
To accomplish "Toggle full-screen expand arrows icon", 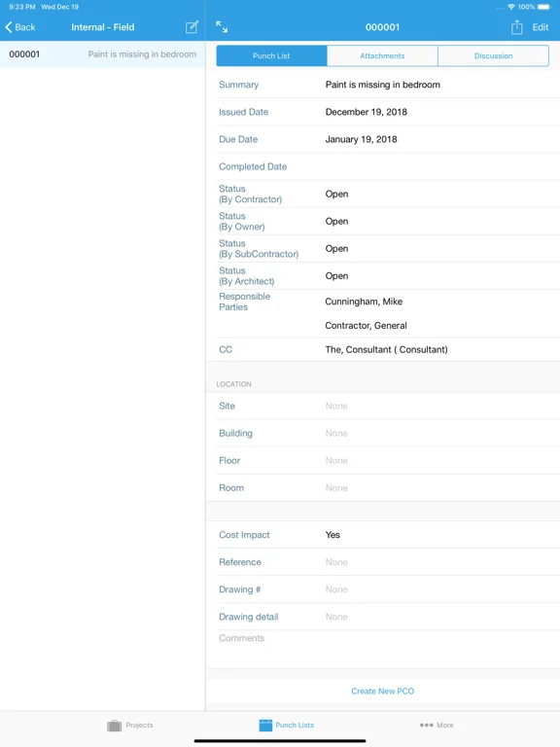I will 222,26.
